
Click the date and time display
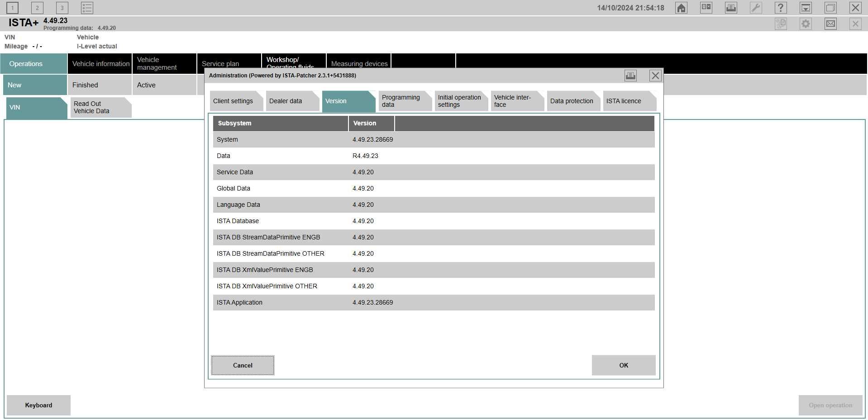[x=630, y=8]
